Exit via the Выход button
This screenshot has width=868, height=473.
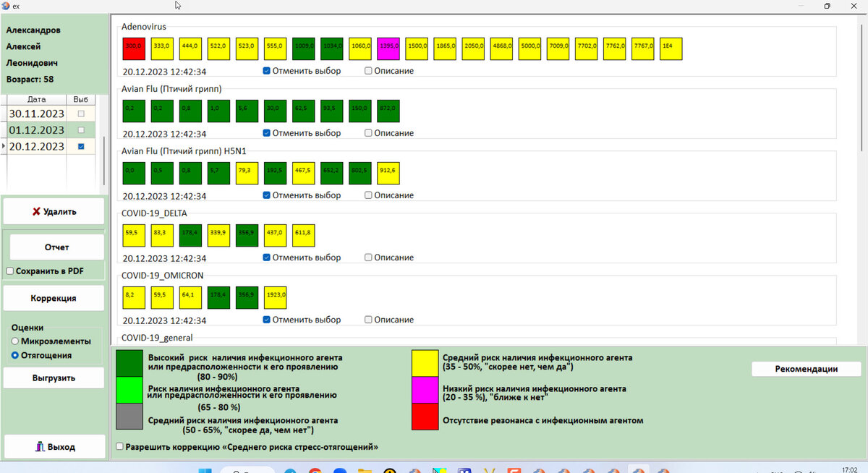[x=54, y=447]
